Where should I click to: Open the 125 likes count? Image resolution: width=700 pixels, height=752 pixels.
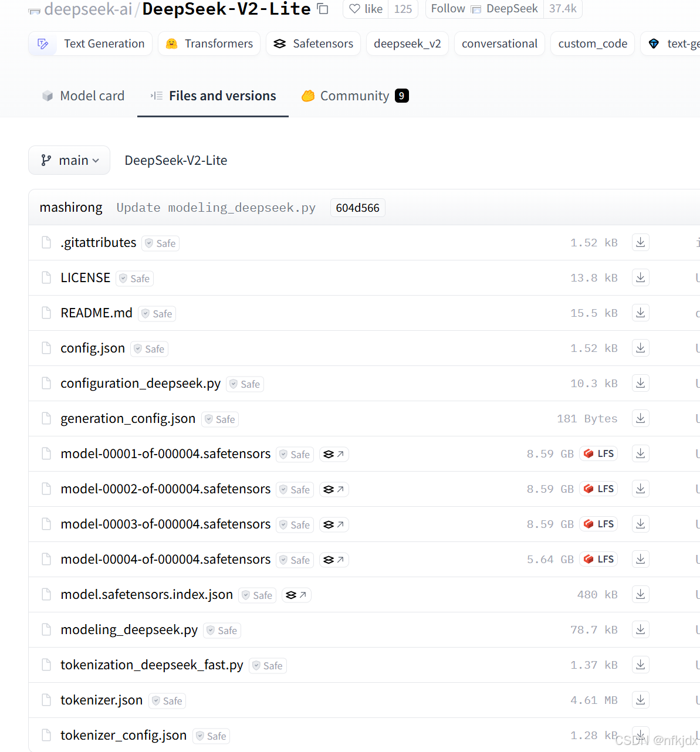tap(403, 9)
